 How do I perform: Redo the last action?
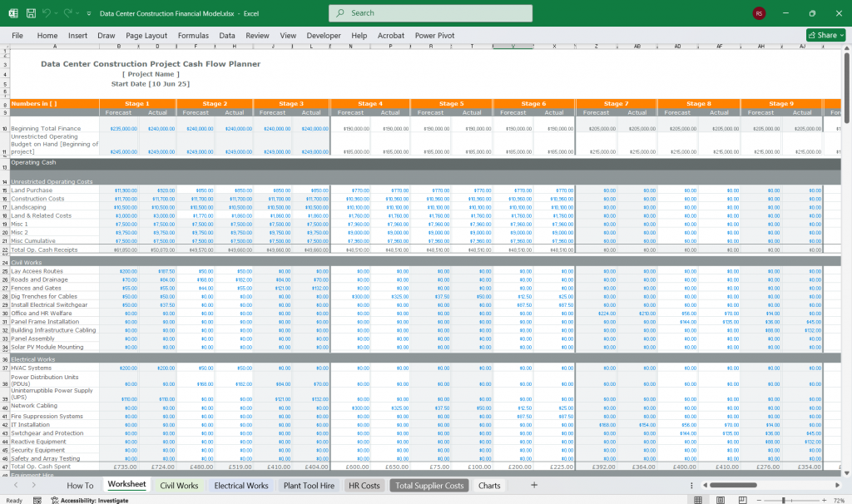67,12
